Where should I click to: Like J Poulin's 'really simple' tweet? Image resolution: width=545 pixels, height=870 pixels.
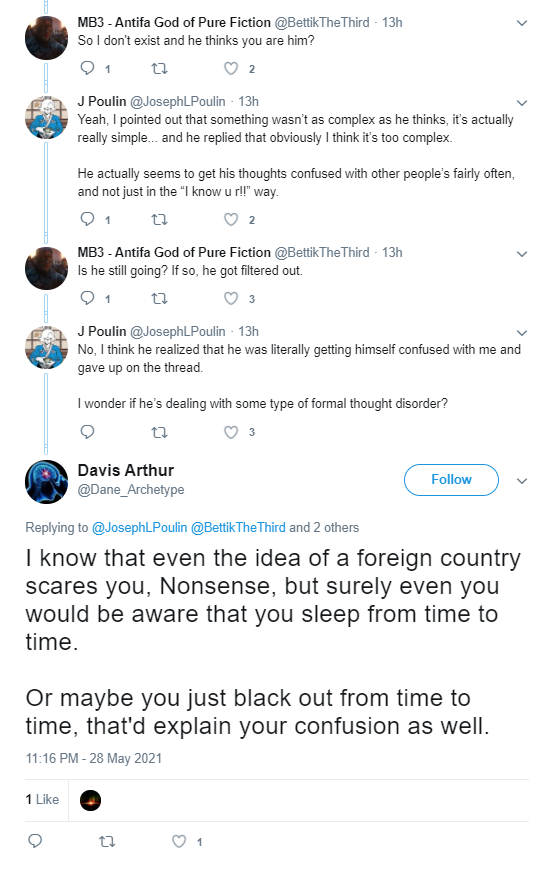coord(231,220)
